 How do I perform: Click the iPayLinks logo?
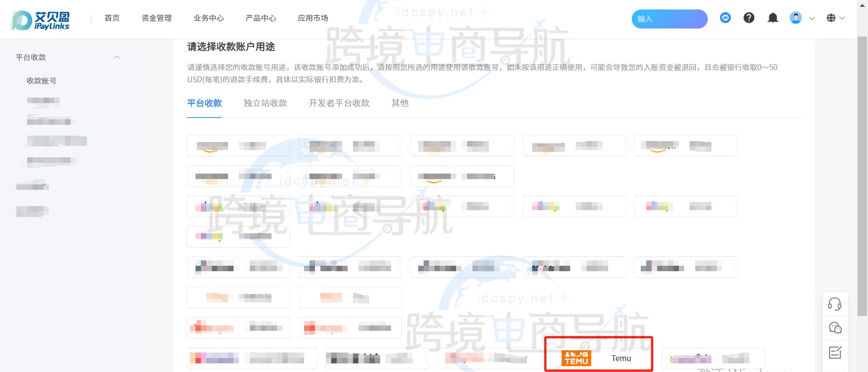(x=40, y=20)
